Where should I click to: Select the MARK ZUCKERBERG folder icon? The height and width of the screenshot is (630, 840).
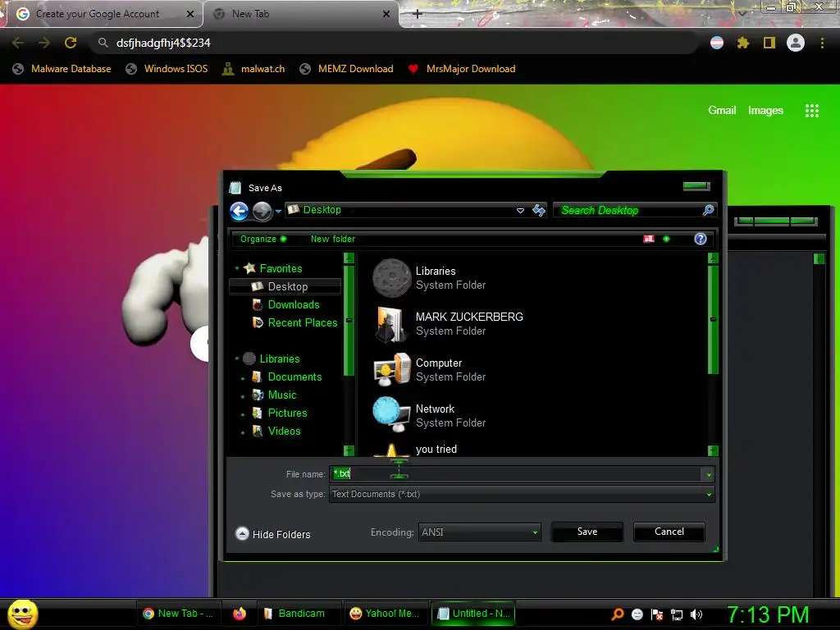click(390, 323)
